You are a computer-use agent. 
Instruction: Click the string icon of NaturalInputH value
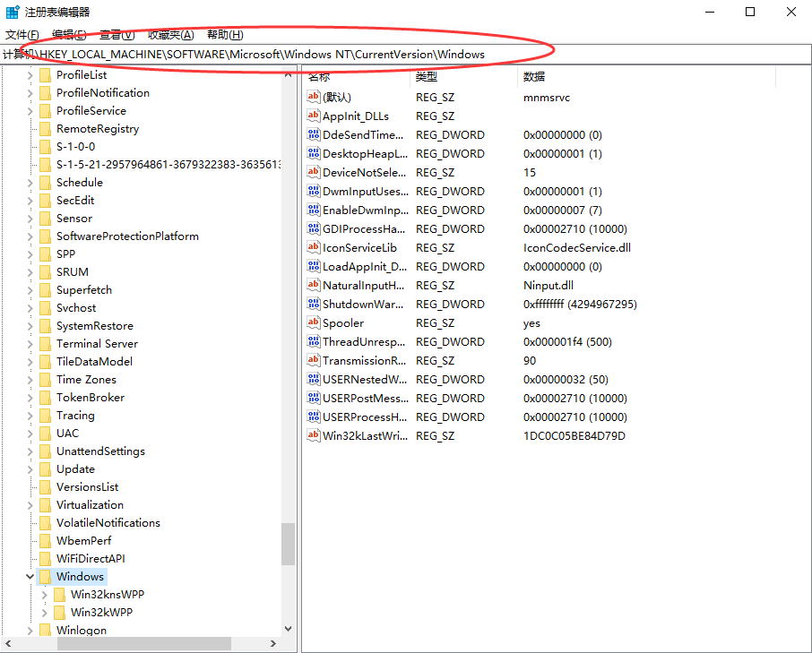pyautogui.click(x=314, y=285)
